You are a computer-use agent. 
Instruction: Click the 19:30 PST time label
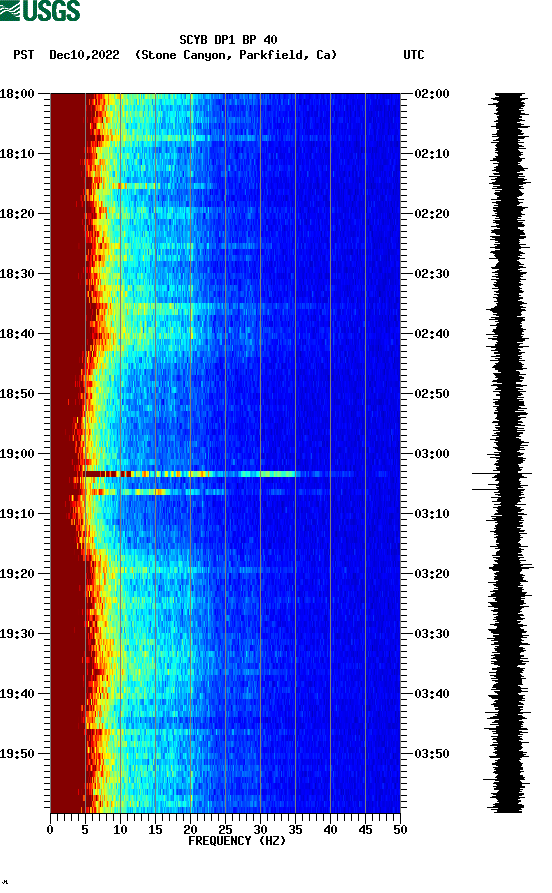tap(17, 634)
